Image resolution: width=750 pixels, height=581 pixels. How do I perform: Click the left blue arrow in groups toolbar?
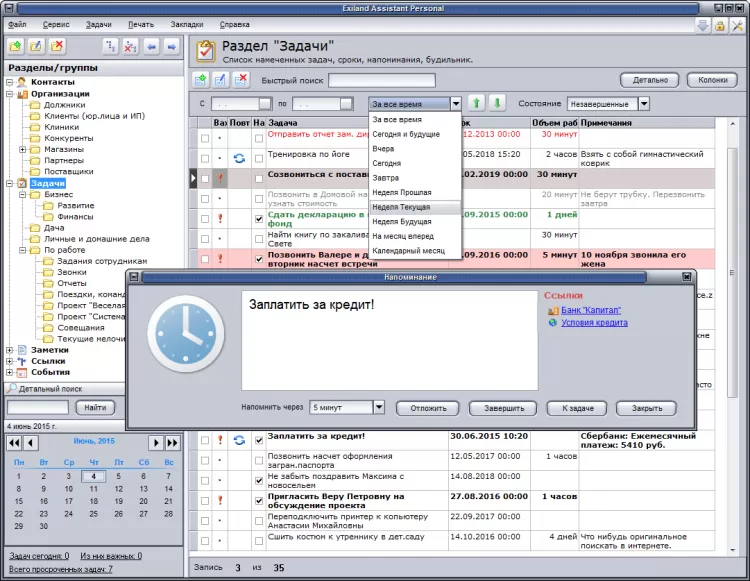(151, 47)
